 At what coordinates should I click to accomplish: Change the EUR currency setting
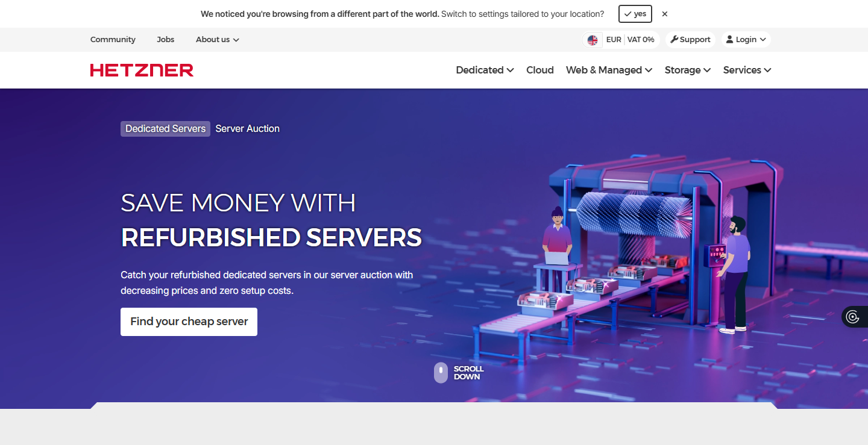[x=614, y=40]
